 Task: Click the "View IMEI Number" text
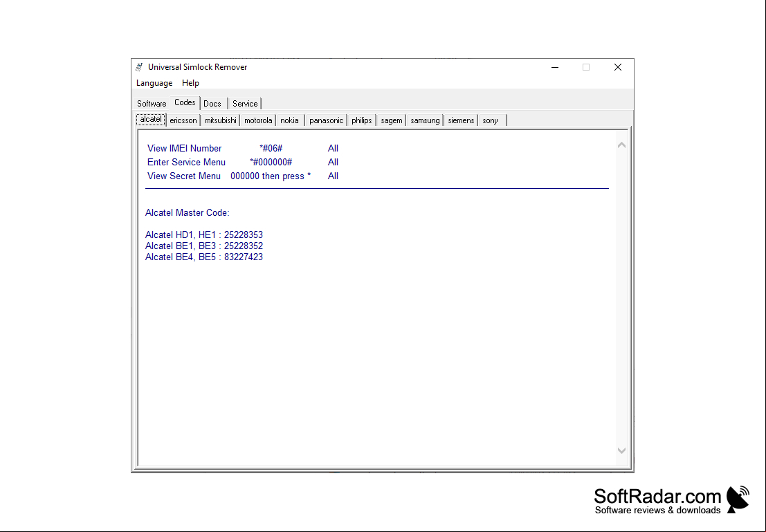click(184, 149)
